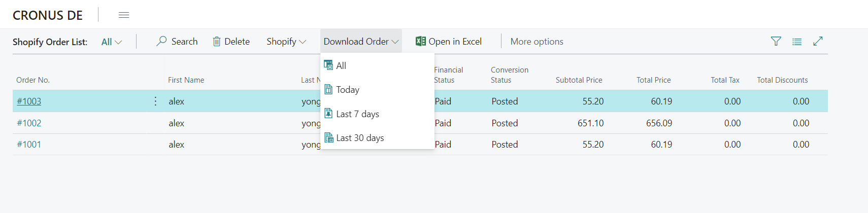The image size is (868, 213).
Task: Select Last 7 days download option
Action: point(357,114)
